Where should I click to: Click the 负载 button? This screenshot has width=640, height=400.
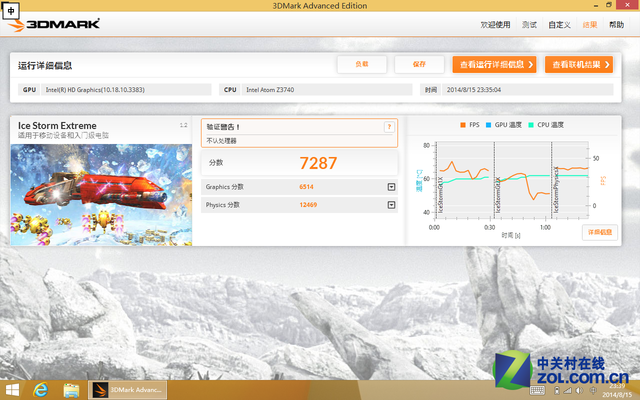coord(362,64)
